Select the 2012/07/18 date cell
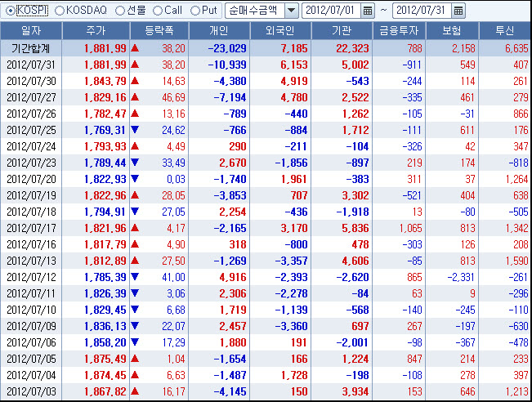532x402 pixels. click(x=31, y=212)
